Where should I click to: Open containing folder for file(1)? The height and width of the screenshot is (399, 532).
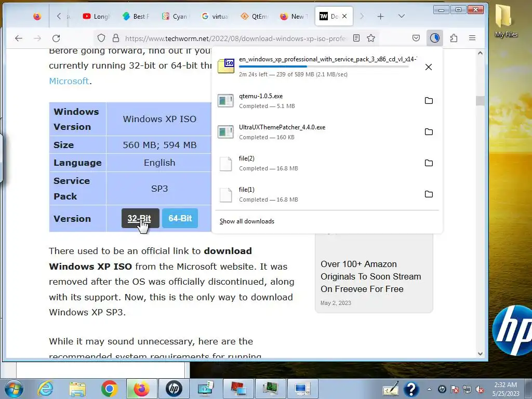point(429,194)
